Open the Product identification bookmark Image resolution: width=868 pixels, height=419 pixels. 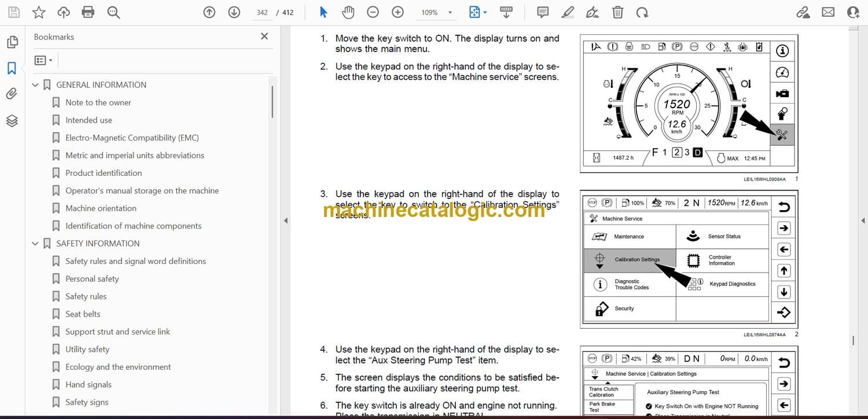click(x=103, y=173)
